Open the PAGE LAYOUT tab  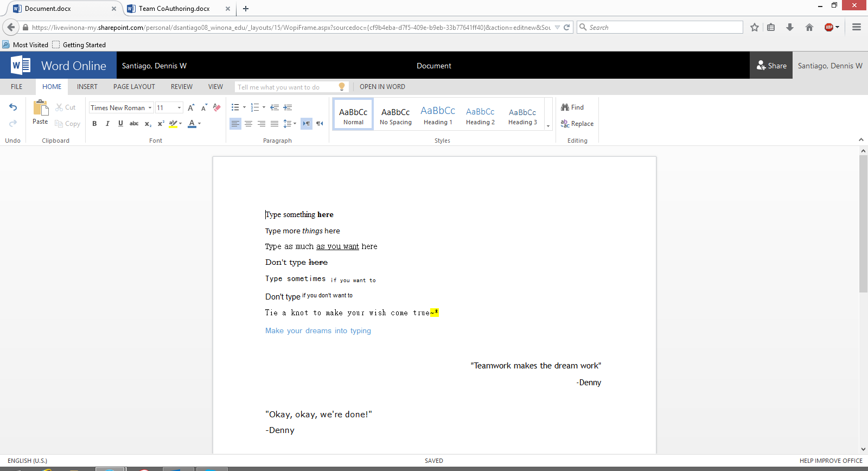pos(134,87)
